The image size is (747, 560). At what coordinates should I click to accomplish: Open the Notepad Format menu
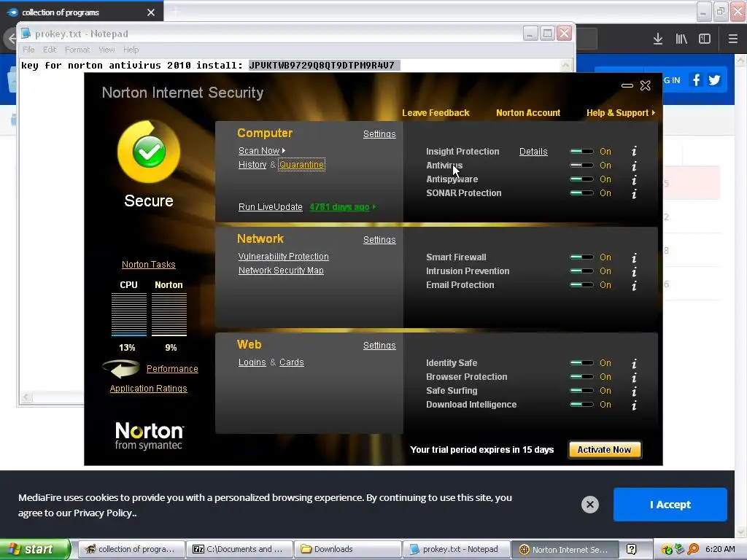pyautogui.click(x=77, y=50)
